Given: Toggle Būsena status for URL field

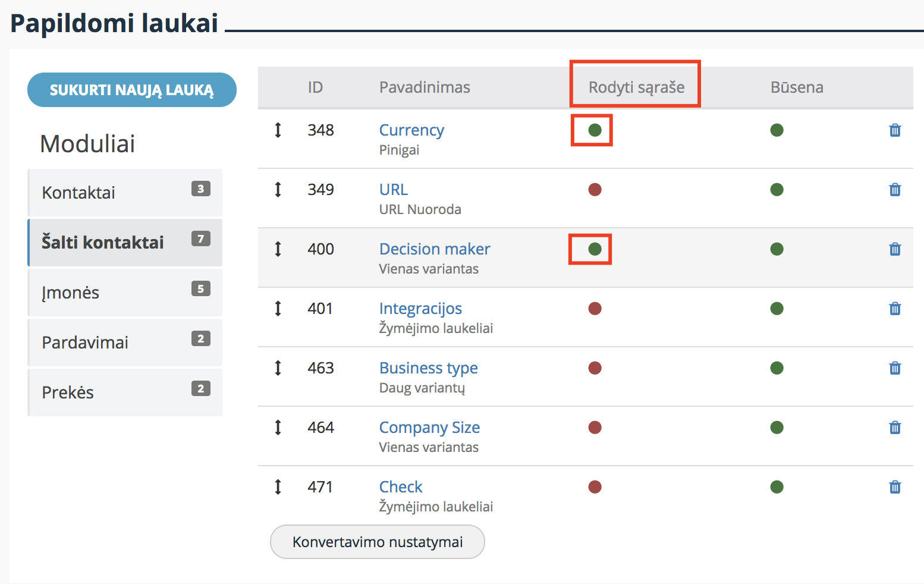Looking at the screenshot, I should (x=777, y=190).
